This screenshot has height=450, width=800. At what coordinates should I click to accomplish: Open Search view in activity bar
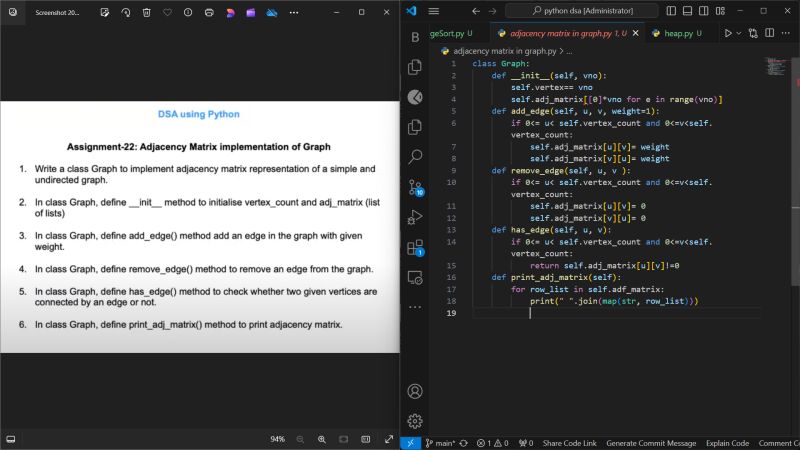[x=415, y=157]
